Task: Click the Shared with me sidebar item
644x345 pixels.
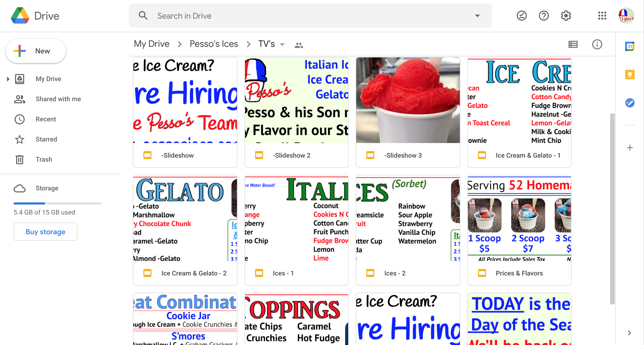Action: (58, 99)
